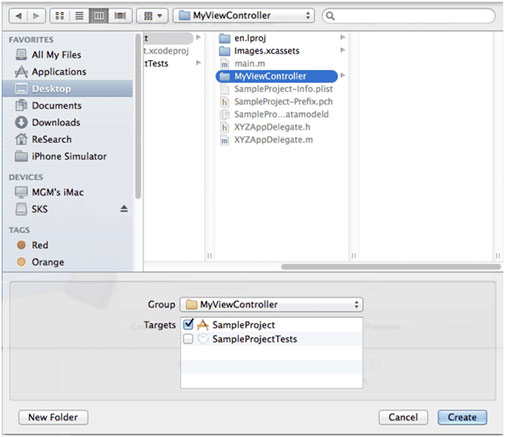505x437 pixels.
Task: Open the Images.xcassets folder
Action: point(277,51)
